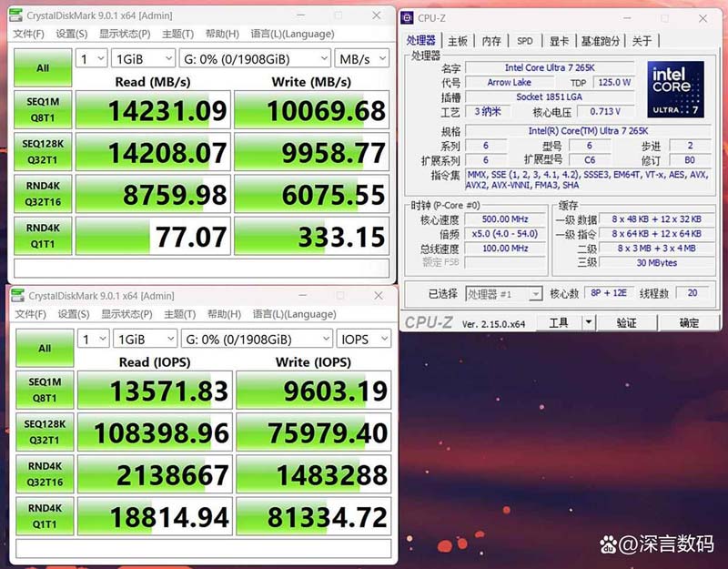Run All tests in the MB/s window

(43, 68)
